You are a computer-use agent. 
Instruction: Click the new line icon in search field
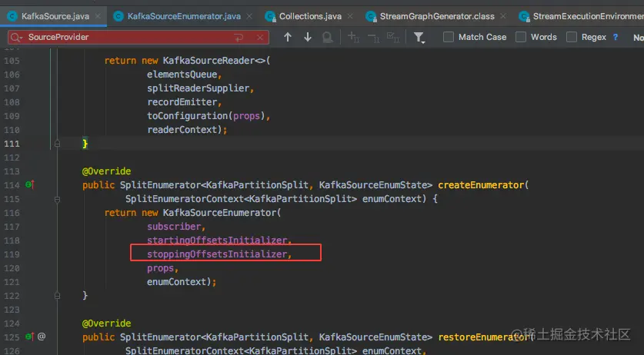pyautogui.click(x=239, y=38)
